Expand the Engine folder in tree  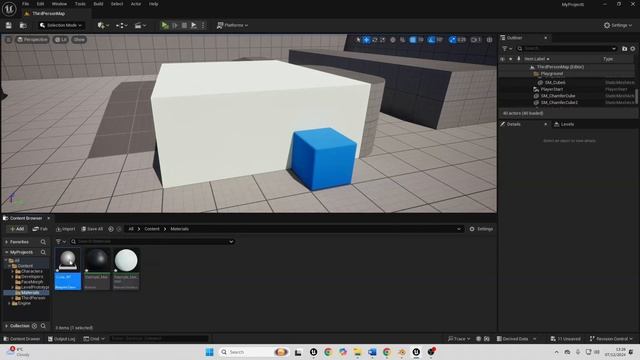click(9, 304)
